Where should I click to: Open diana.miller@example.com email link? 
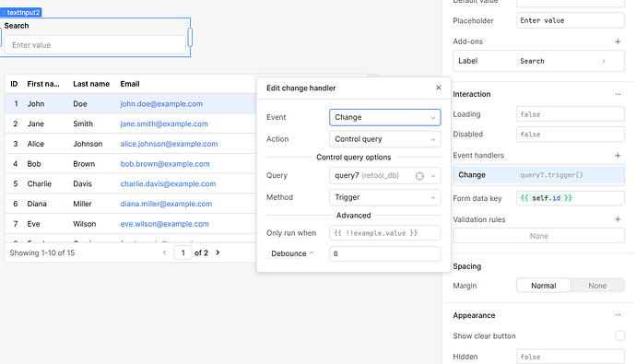[166, 204]
